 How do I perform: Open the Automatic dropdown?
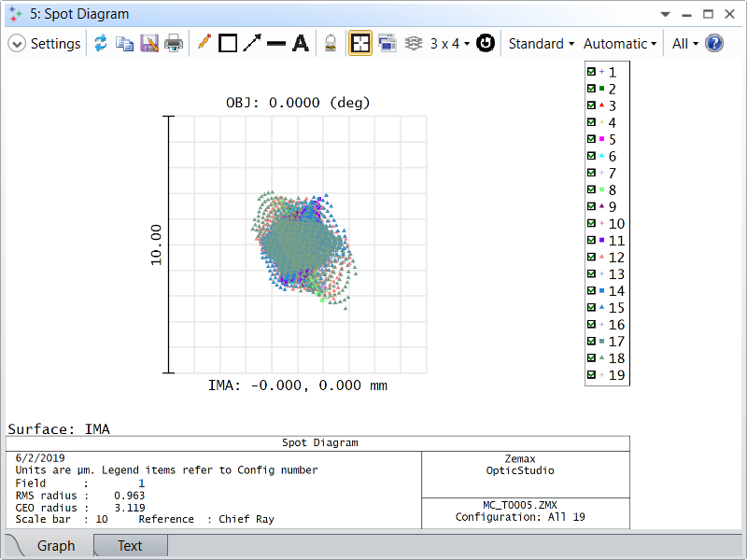(x=620, y=44)
